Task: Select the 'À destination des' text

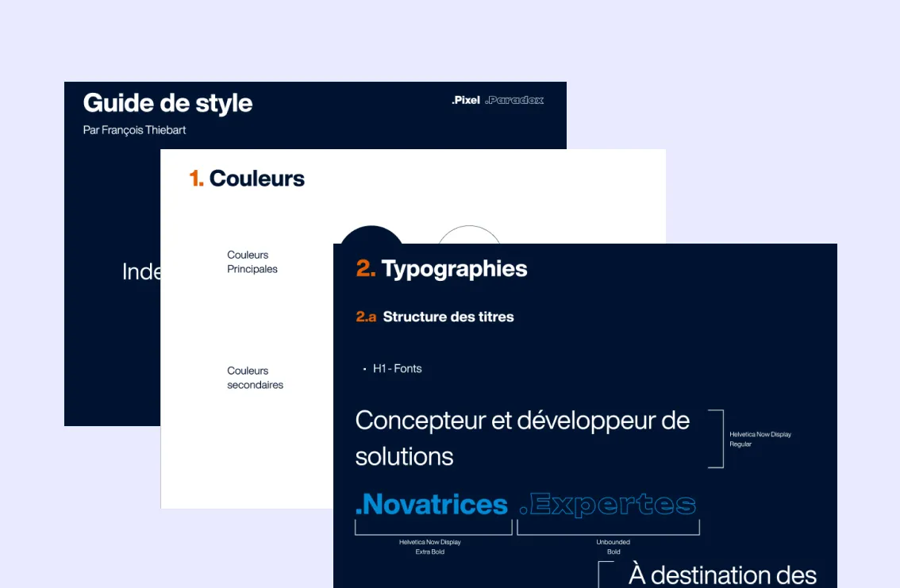Action: coord(722,575)
